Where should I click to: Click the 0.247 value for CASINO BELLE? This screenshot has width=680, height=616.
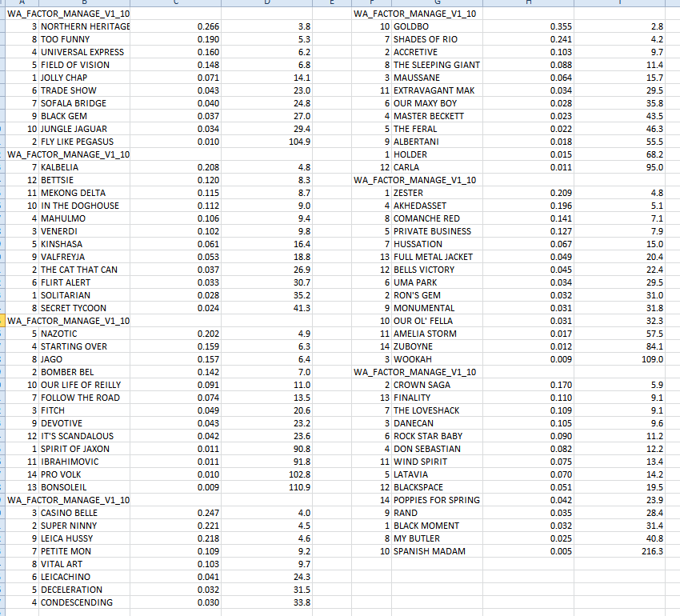pyautogui.click(x=176, y=513)
